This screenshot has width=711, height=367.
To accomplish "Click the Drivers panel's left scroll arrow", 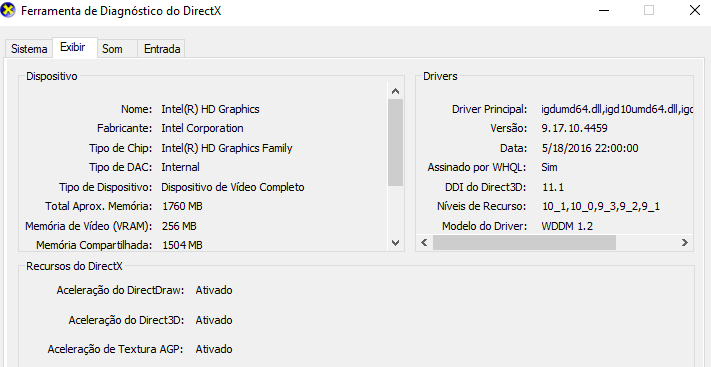I will [424, 243].
